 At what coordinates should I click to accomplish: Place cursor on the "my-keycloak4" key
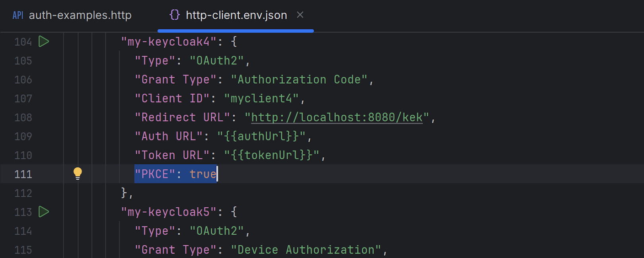pos(169,42)
